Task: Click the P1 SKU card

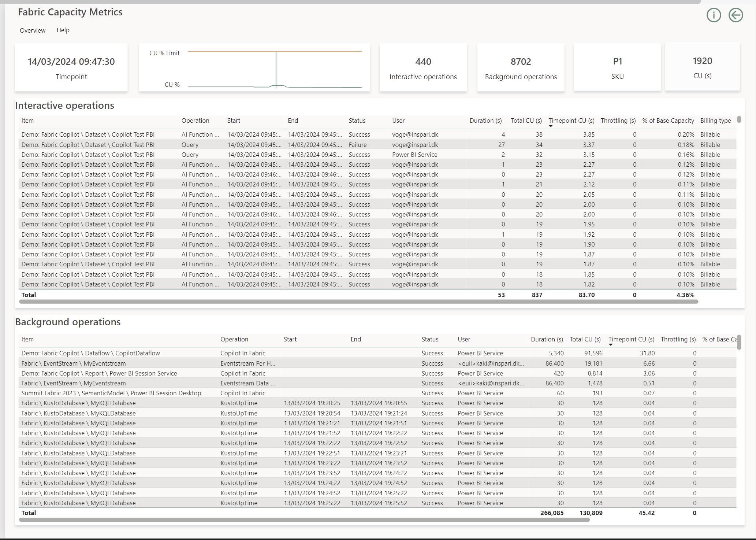Action: [617, 67]
